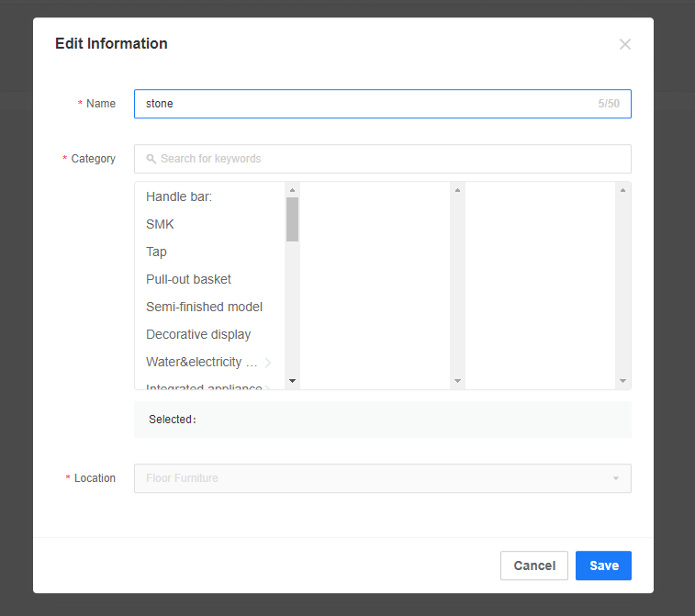
Task: Select the SMK category
Action: click(160, 224)
